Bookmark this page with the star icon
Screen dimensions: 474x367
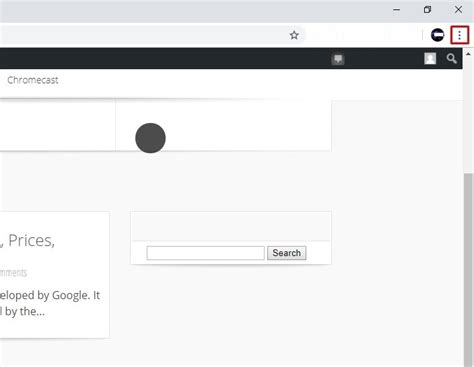[x=294, y=35]
